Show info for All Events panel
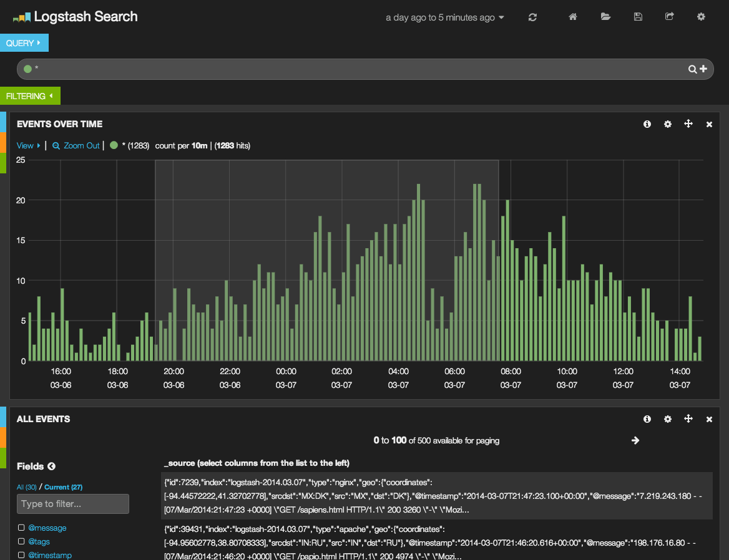The height and width of the screenshot is (560, 729). [x=647, y=419]
